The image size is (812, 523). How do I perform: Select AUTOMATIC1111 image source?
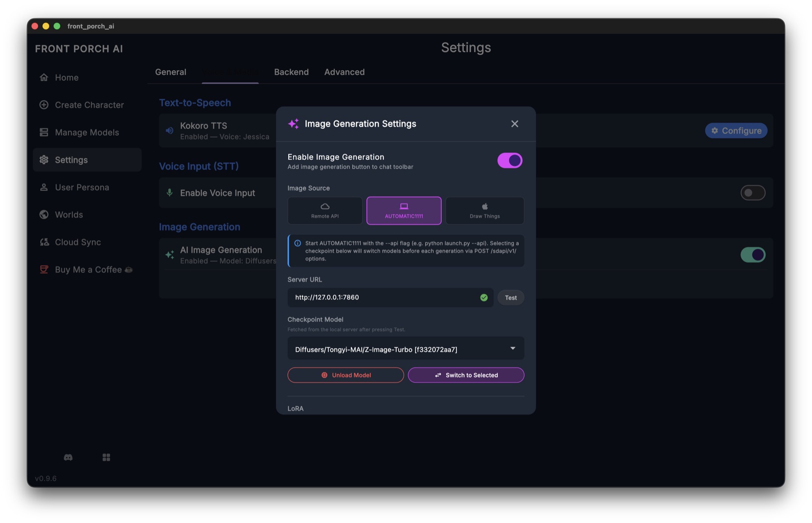[404, 211]
